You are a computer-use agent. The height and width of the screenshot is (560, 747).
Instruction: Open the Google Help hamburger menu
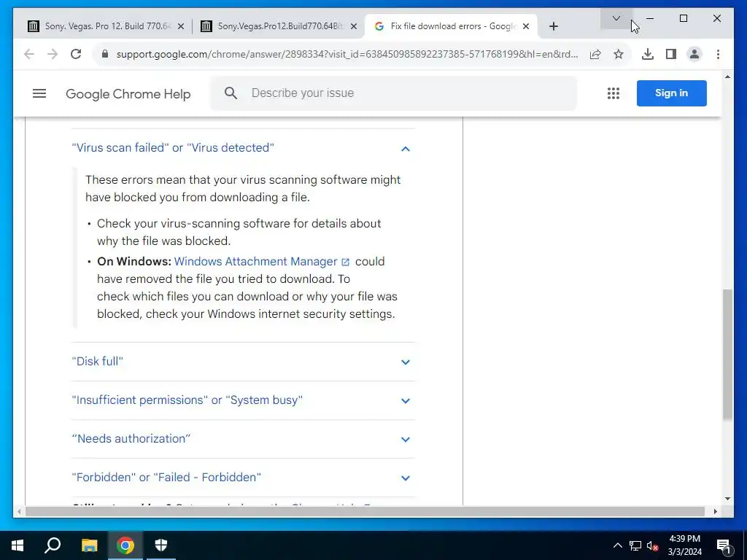tap(39, 93)
